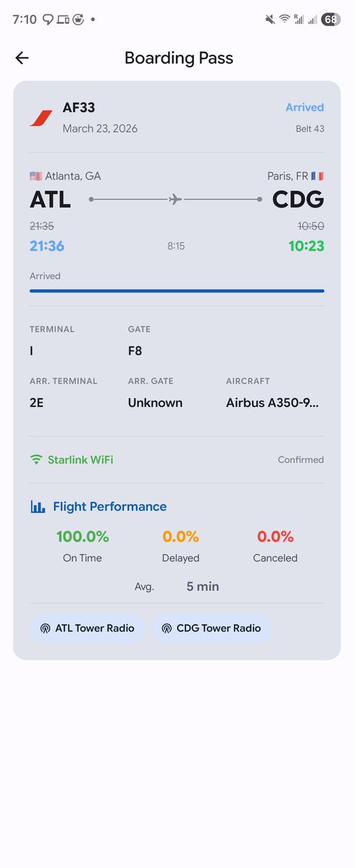Click the 0.0% Canceled statistic
The image size is (354, 868).
click(x=275, y=546)
